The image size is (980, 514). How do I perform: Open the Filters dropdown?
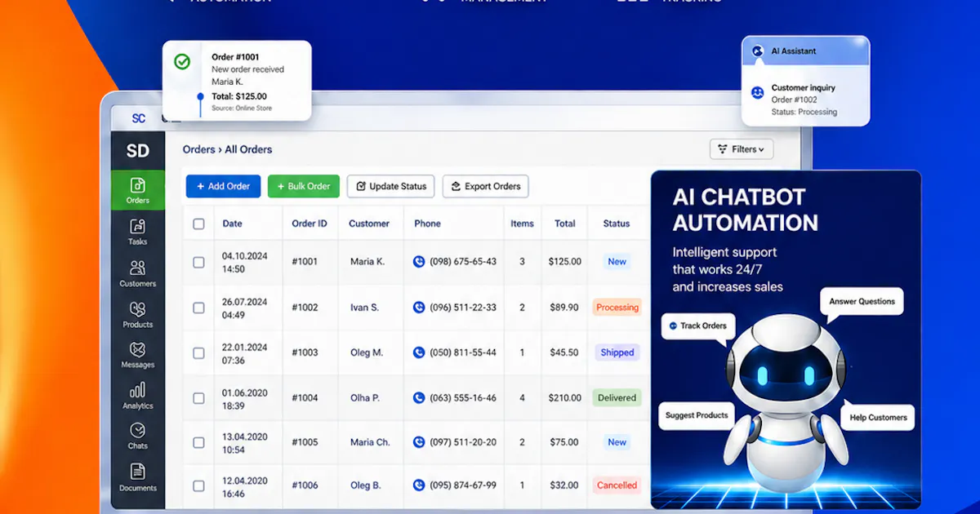click(x=742, y=149)
